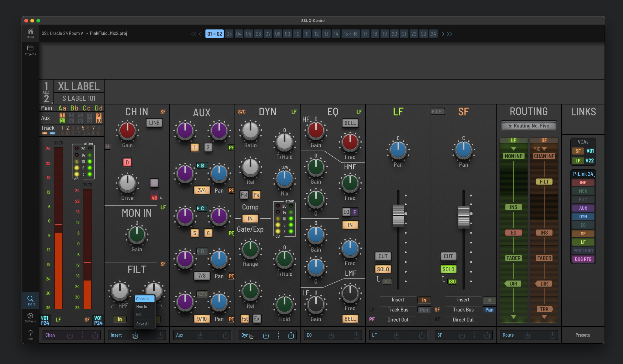Expand the P-Link 24 selector
The height and width of the screenshot is (364, 623).
tap(583, 174)
